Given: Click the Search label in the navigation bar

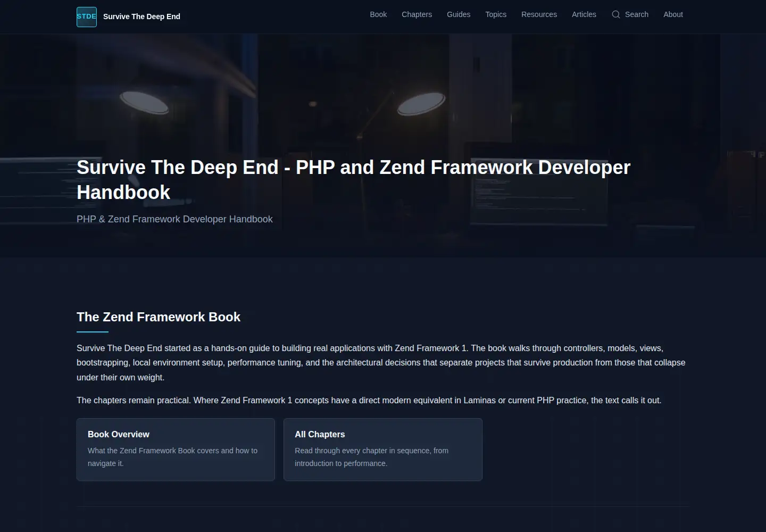Looking at the screenshot, I should pyautogui.click(x=637, y=14).
